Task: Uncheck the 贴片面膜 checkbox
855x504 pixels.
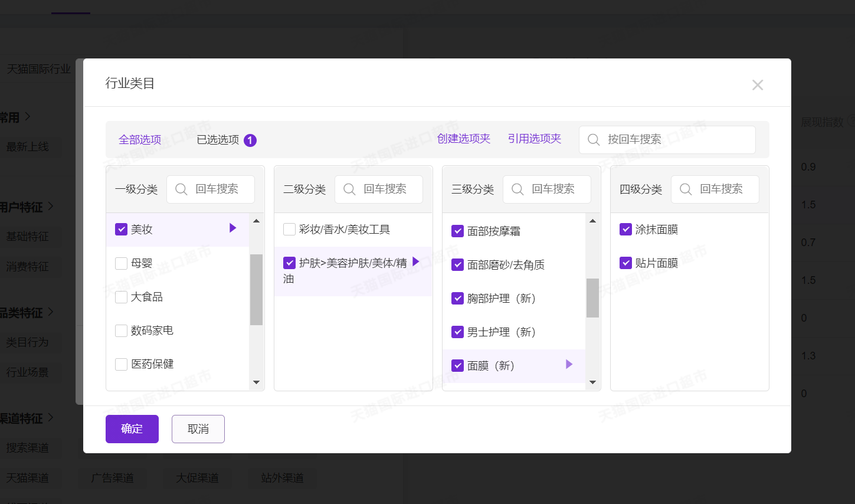Action: (625, 263)
